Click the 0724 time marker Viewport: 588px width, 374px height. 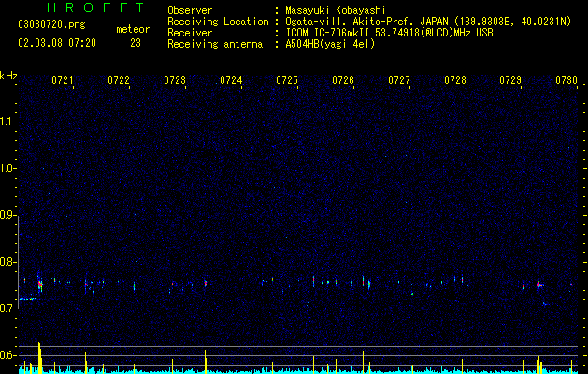tap(231, 80)
